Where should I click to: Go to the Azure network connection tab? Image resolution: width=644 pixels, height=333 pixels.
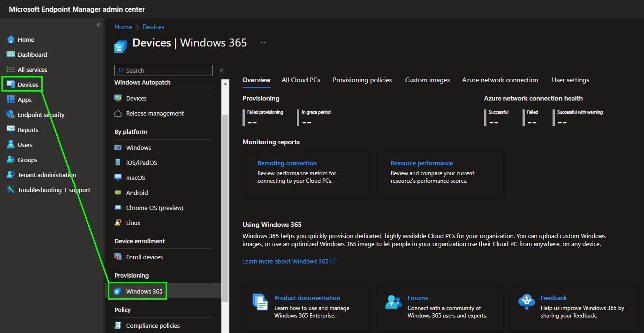tap(500, 80)
